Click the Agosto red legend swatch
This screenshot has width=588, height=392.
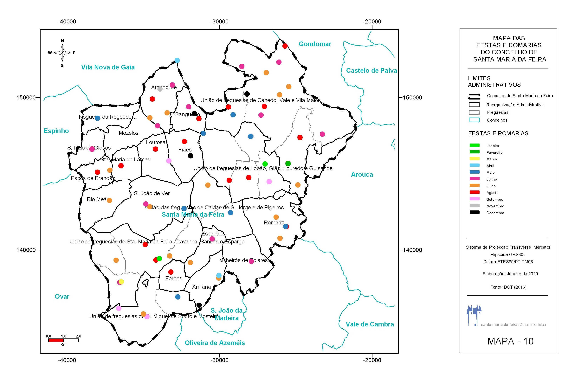(474, 192)
